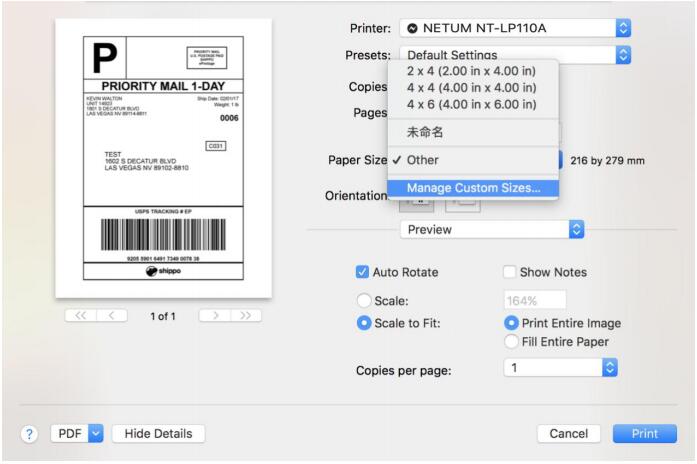
Task: Jump to first page with double-left arrow
Action: (81, 315)
